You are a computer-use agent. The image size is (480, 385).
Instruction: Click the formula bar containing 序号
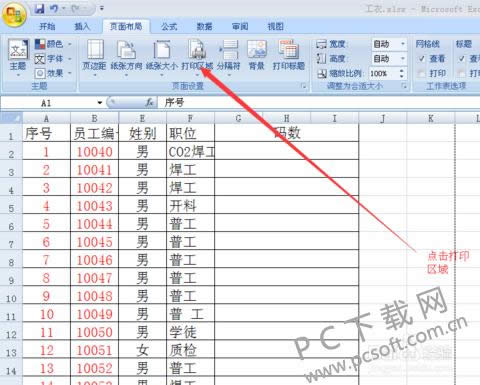(x=319, y=103)
